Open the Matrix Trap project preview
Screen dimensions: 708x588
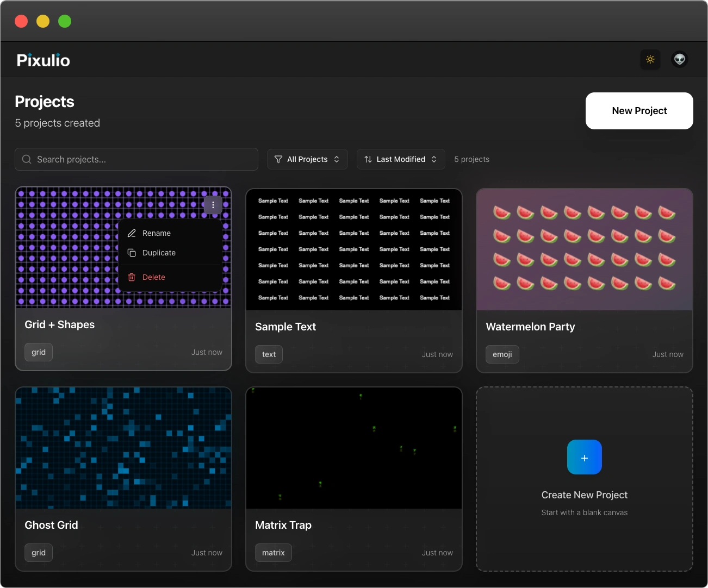coord(353,448)
